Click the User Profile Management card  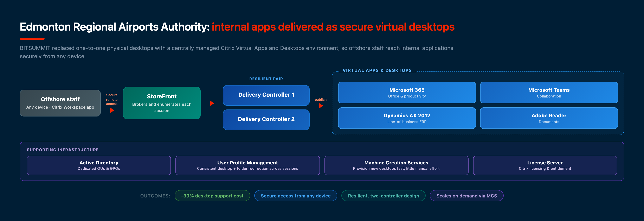tap(247, 165)
